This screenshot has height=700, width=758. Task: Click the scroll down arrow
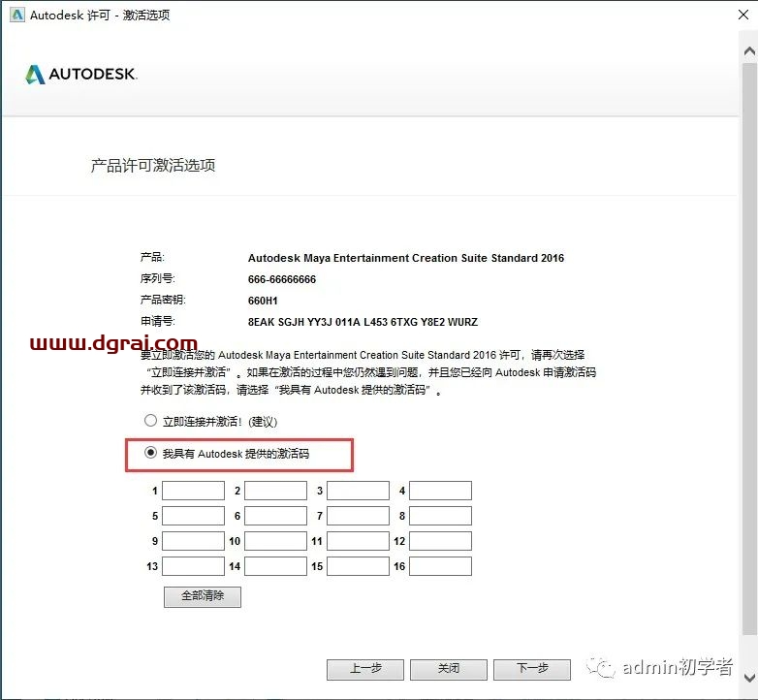tap(750, 678)
